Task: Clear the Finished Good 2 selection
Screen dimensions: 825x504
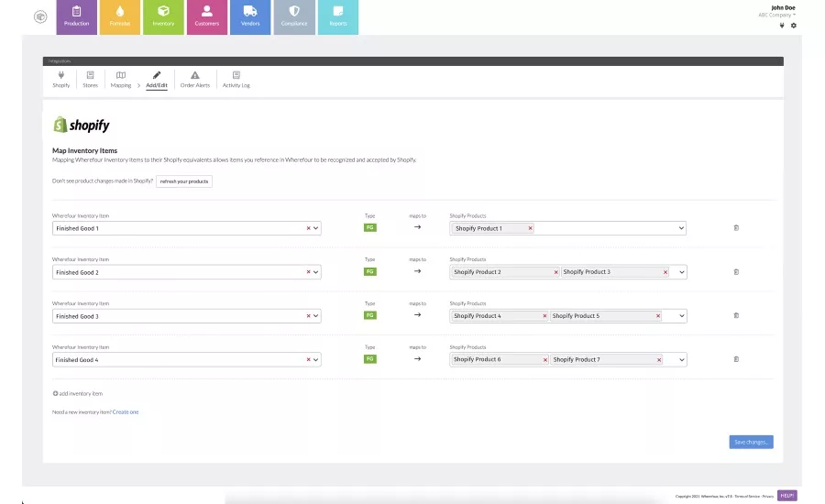Action: (308, 272)
